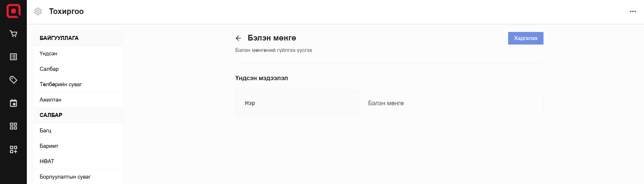The image size is (644, 184).
Task: Click the red app logo icon
Action: pos(13,11)
